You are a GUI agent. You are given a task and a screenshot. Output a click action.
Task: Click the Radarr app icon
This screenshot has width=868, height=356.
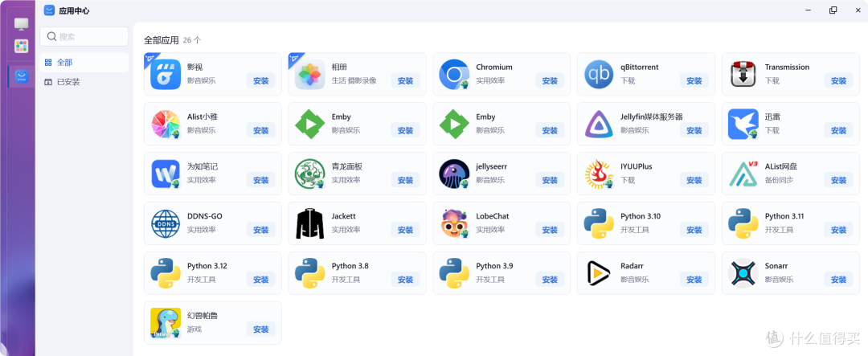click(x=599, y=273)
